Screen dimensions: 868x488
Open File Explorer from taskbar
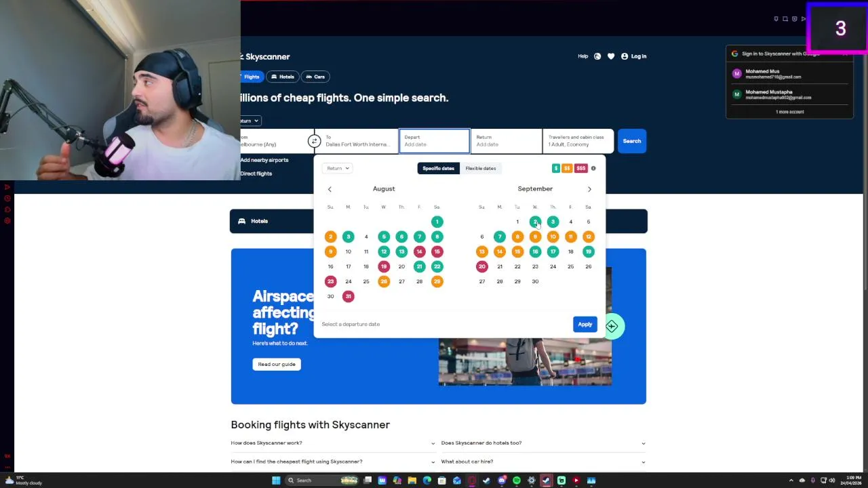412,481
